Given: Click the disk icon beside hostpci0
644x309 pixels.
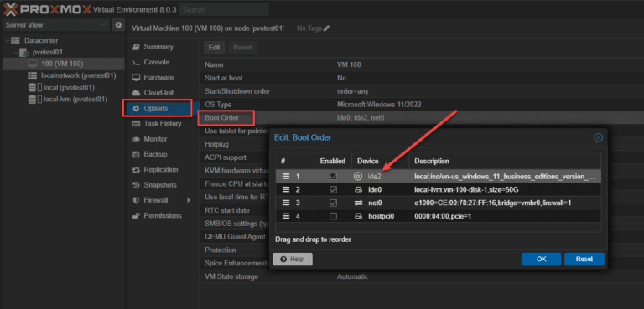Looking at the screenshot, I should (x=358, y=216).
